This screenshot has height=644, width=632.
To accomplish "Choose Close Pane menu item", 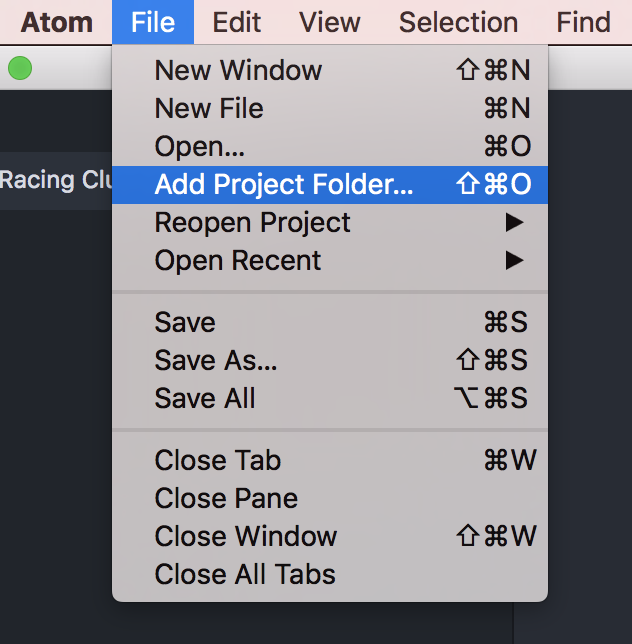I will coord(226,498).
